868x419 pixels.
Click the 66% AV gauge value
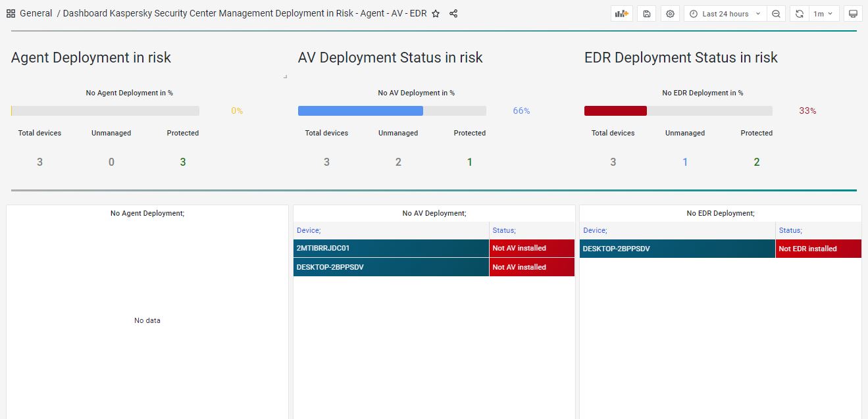(x=521, y=111)
